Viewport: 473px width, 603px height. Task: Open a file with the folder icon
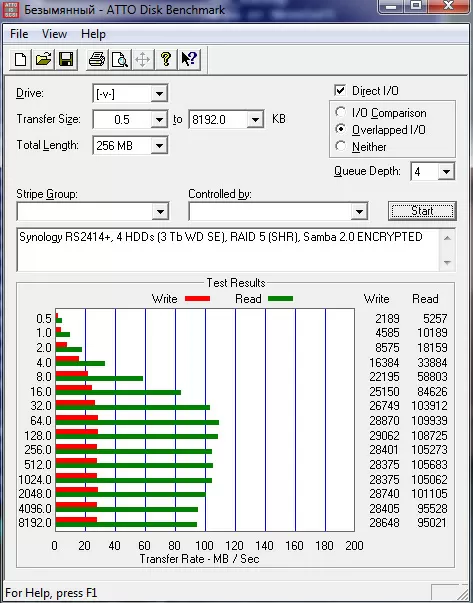[x=43, y=60]
